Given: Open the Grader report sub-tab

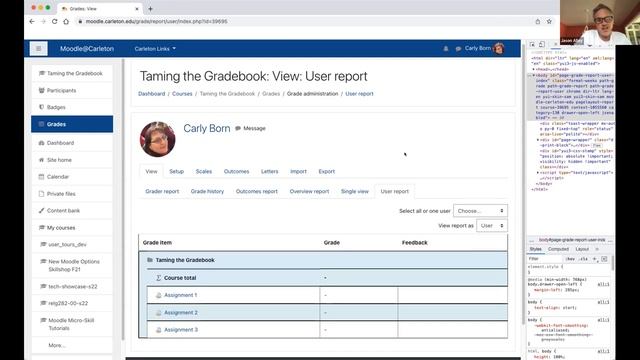Looking at the screenshot, I should [162, 191].
